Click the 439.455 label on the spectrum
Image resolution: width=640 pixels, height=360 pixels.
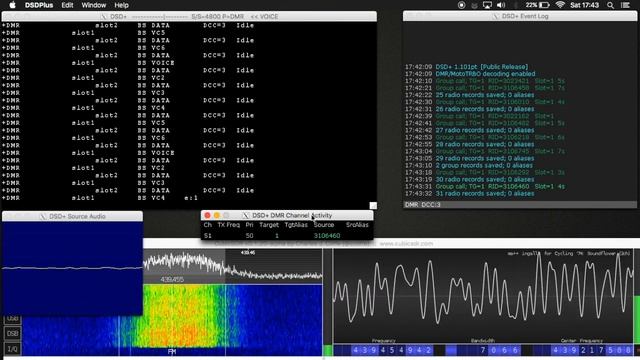coord(172,280)
